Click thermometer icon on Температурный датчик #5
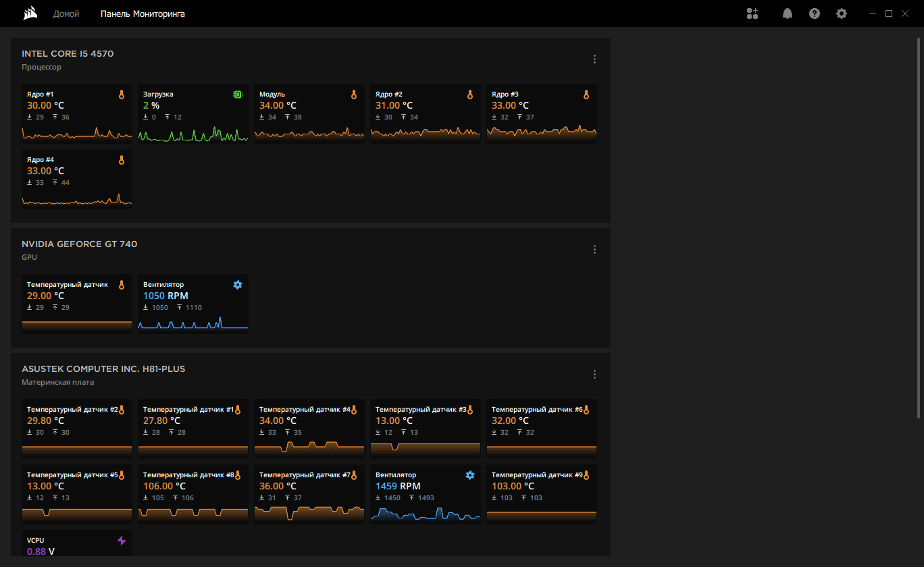Viewport: 924px width, 567px height. point(122,475)
